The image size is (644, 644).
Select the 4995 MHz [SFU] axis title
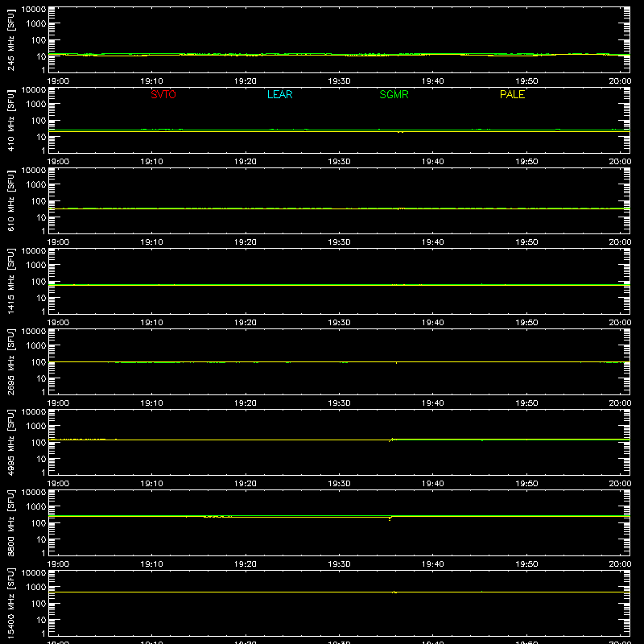pyautogui.click(x=11, y=442)
